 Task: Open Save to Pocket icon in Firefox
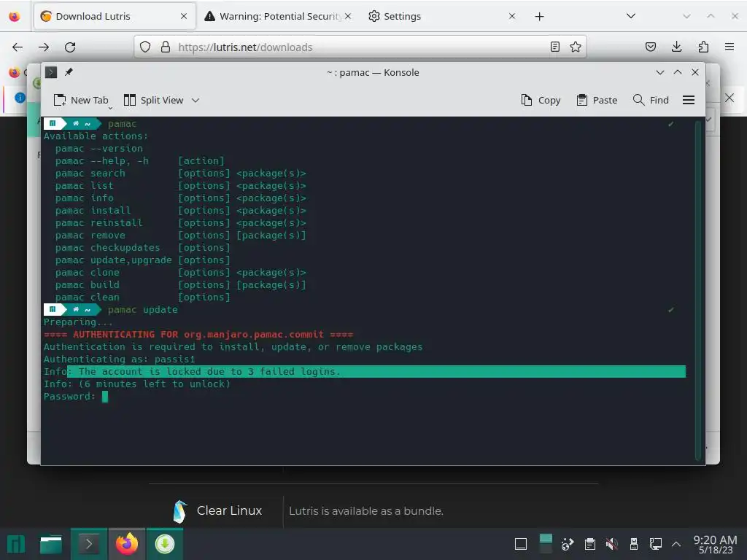coord(651,47)
